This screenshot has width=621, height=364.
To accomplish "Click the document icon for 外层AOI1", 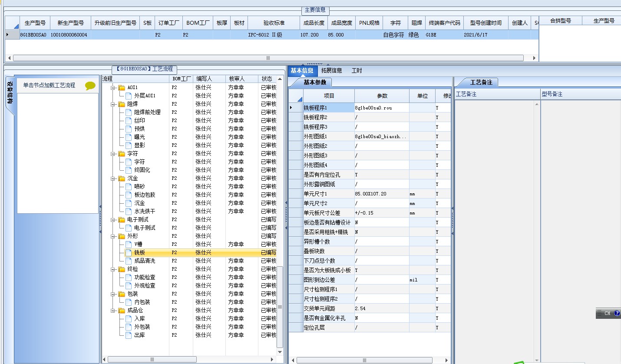I will click(129, 96).
